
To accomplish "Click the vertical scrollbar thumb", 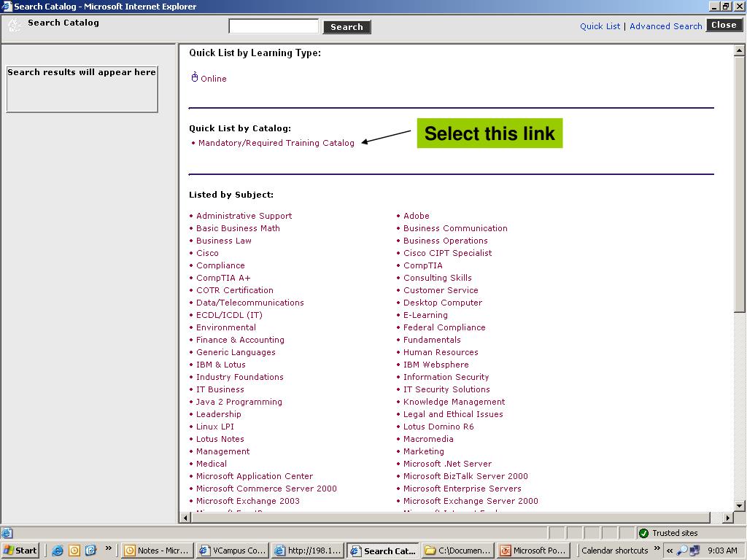I will pos(740,184).
